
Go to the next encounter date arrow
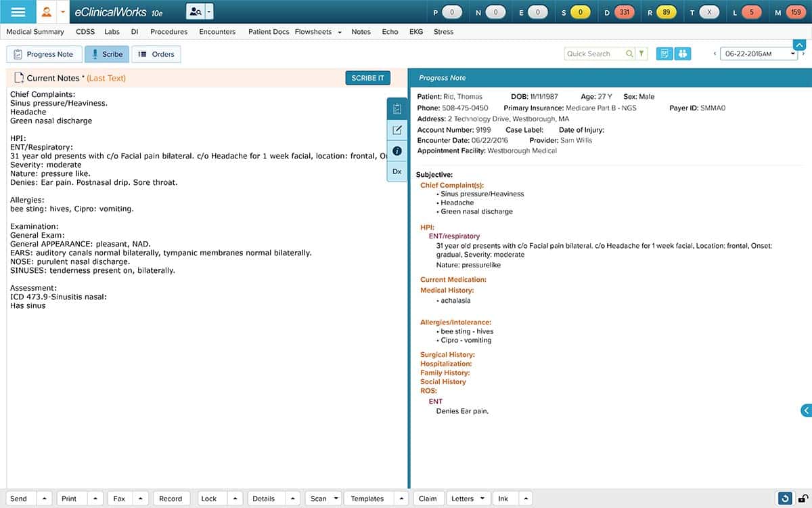point(805,54)
